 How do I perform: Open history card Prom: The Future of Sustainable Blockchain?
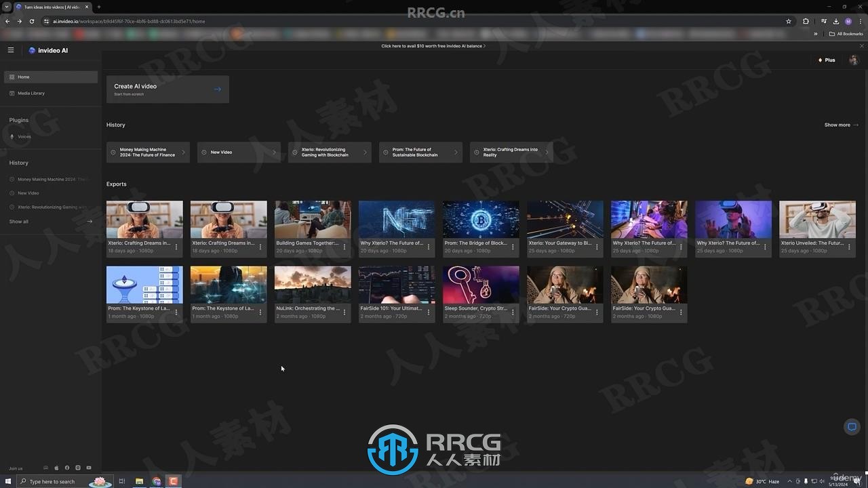tap(420, 152)
